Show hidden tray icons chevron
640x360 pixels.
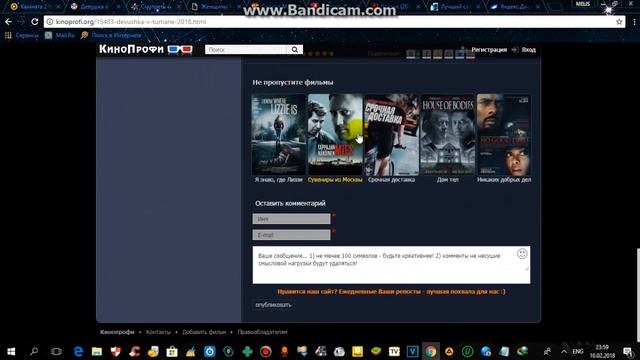pos(564,351)
